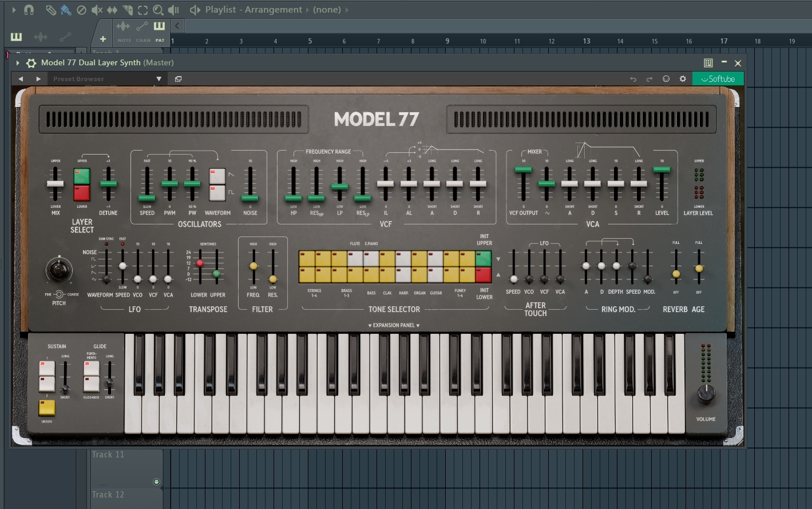
Task: Select the slice tool
Action: pyautogui.click(x=127, y=9)
